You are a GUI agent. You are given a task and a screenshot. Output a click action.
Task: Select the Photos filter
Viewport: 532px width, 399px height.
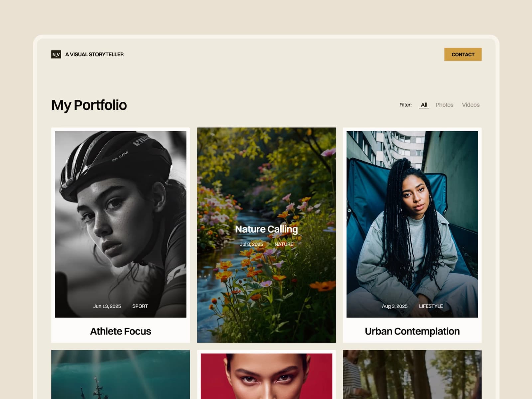click(x=444, y=105)
